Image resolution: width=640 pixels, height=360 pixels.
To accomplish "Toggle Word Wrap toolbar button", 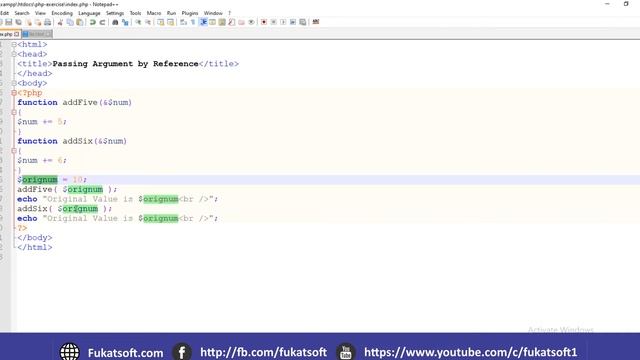I will [183, 22].
